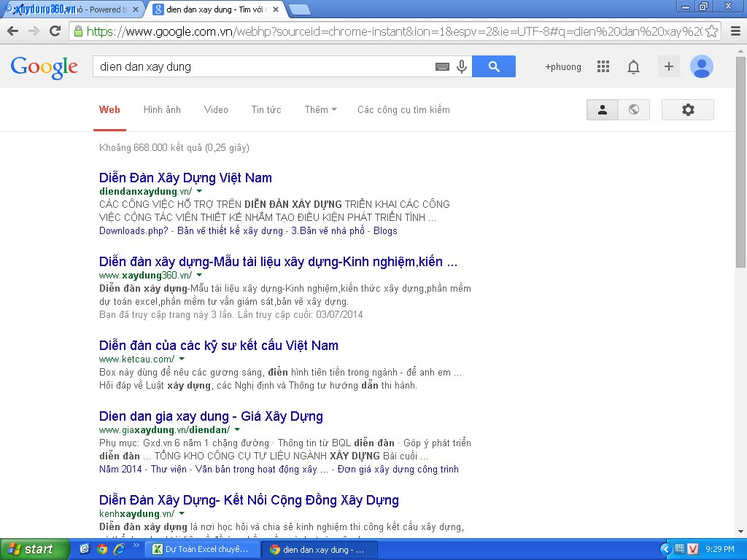Open the account profile avatar

point(702,66)
